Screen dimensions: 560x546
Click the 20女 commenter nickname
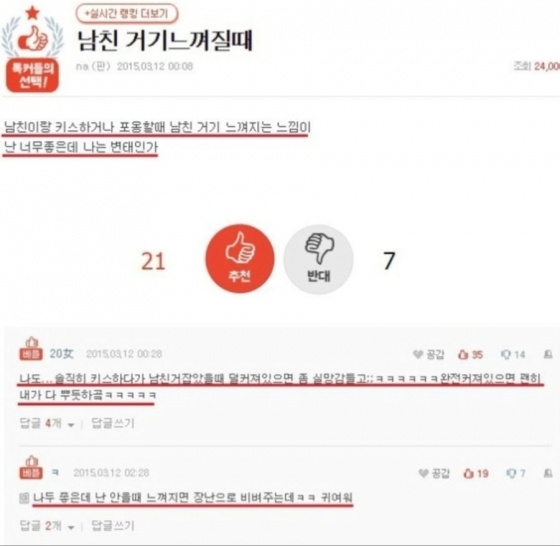pyautogui.click(x=61, y=354)
